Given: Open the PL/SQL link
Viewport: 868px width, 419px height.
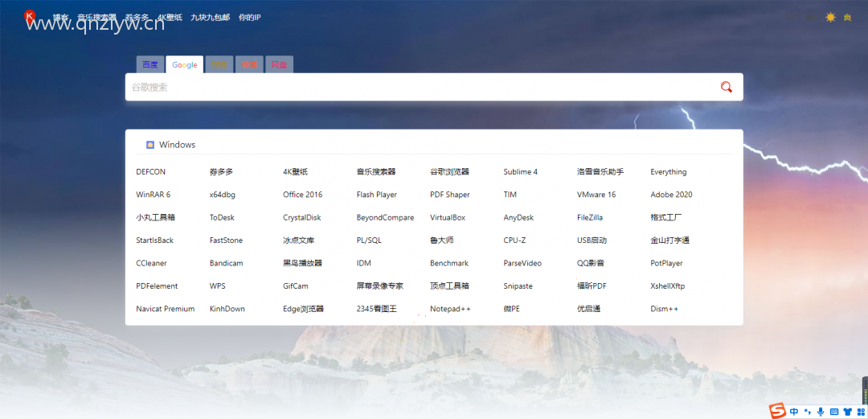Looking at the screenshot, I should point(369,240).
